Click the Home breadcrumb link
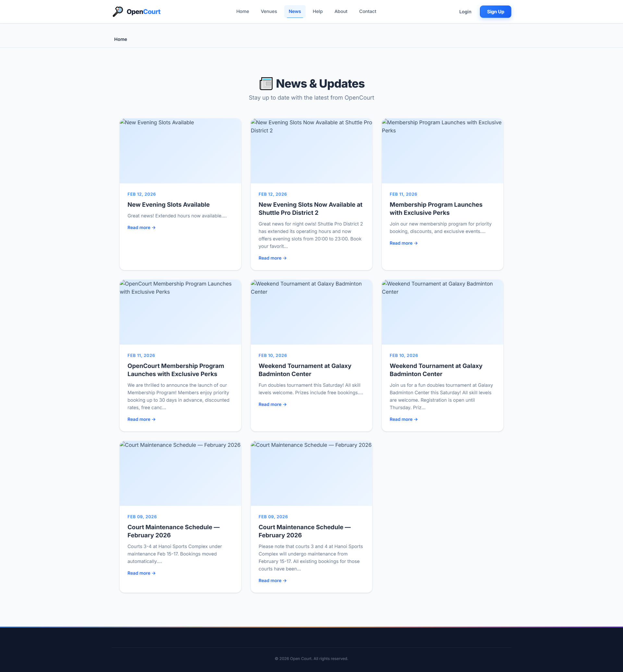The image size is (623, 672). pyautogui.click(x=120, y=40)
